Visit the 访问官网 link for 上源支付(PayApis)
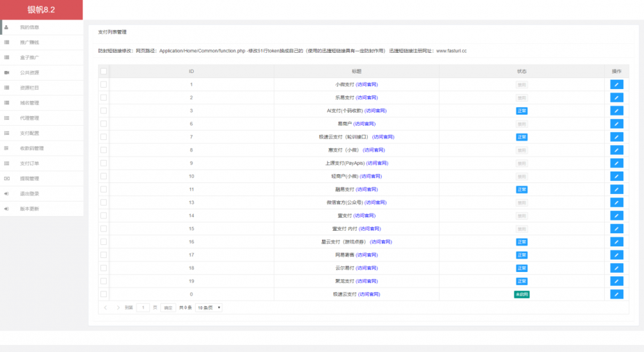The image size is (644, 352). [377, 163]
